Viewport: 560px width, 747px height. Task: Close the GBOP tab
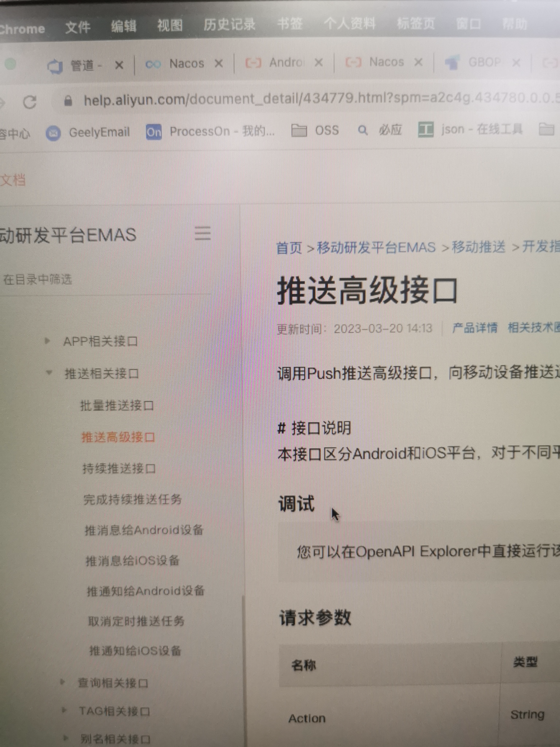[x=516, y=63]
